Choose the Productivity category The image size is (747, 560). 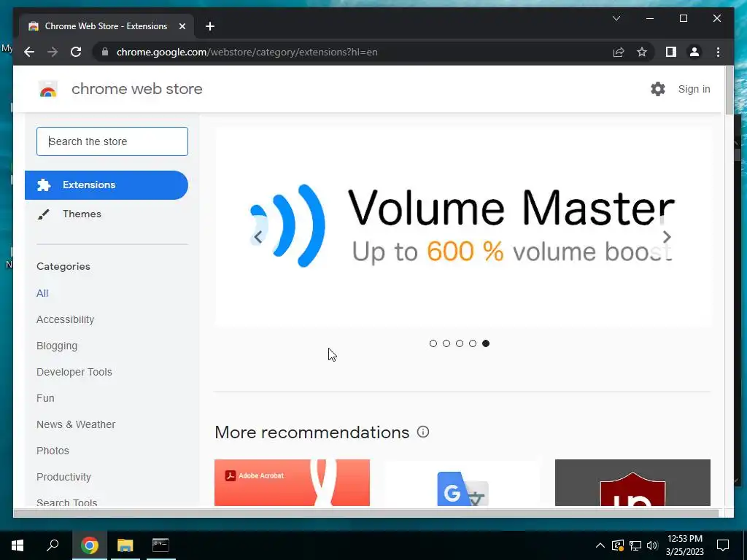click(63, 477)
